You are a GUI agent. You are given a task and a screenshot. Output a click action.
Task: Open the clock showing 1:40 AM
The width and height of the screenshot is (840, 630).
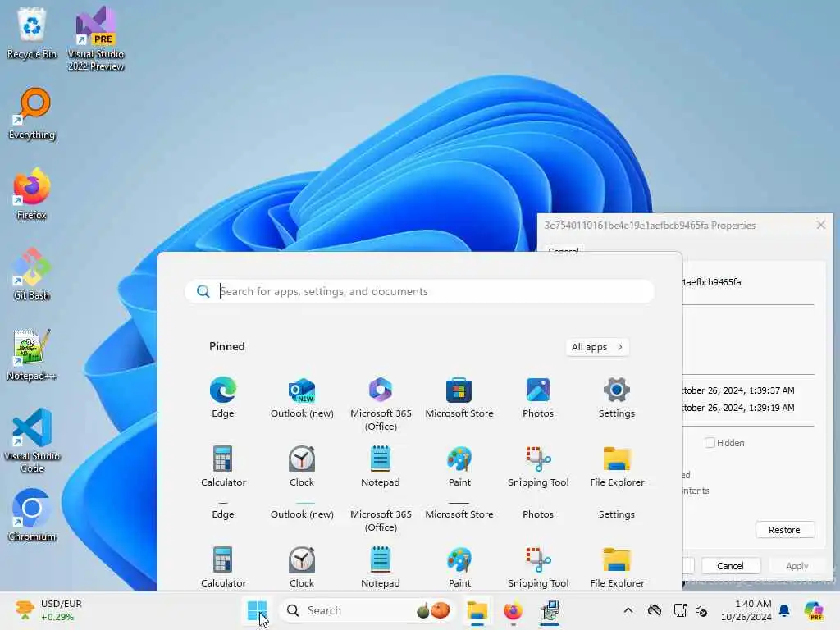coord(746,610)
